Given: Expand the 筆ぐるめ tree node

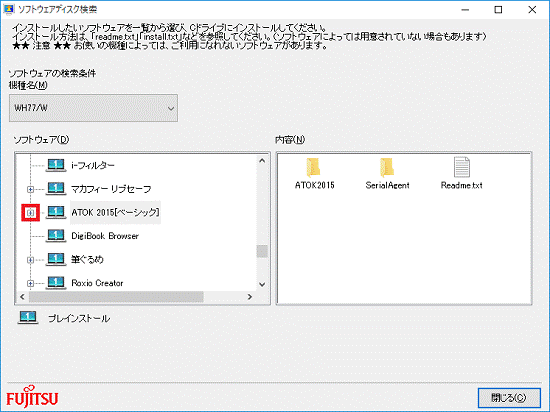Looking at the screenshot, I should pyautogui.click(x=31, y=260).
